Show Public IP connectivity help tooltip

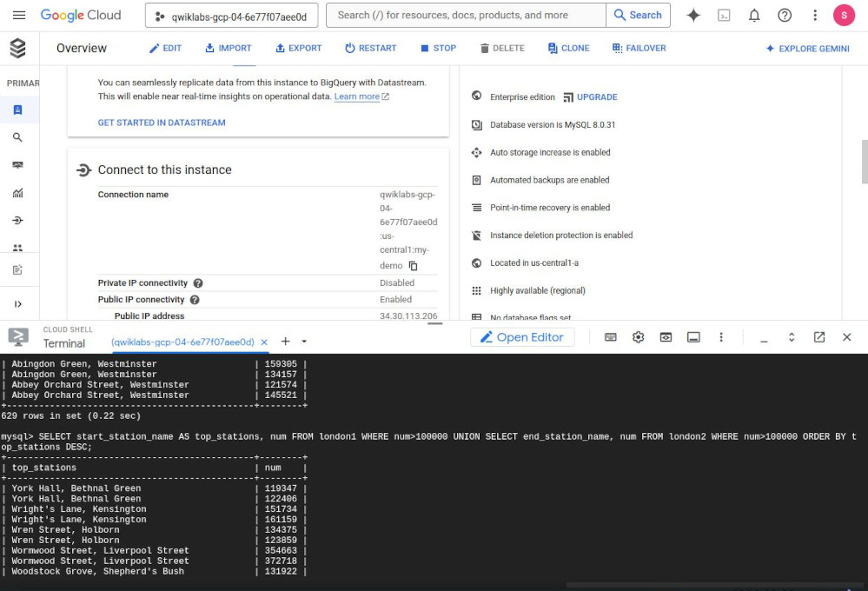pos(195,300)
